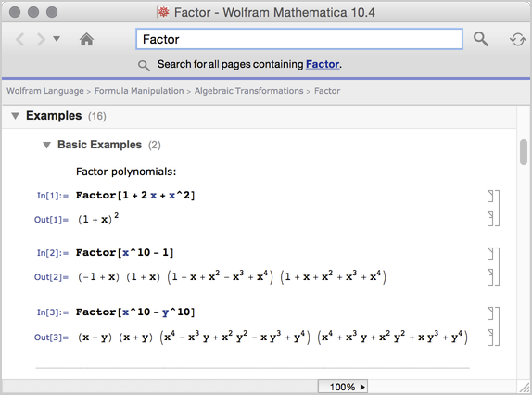Go forward with the right arrow

[41, 39]
